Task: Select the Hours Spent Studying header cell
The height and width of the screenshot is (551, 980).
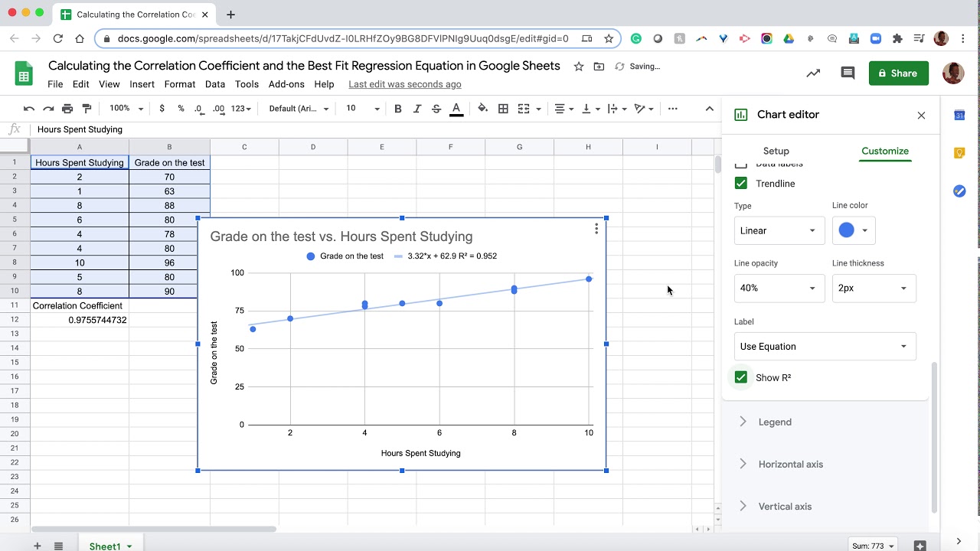Action: coord(80,162)
